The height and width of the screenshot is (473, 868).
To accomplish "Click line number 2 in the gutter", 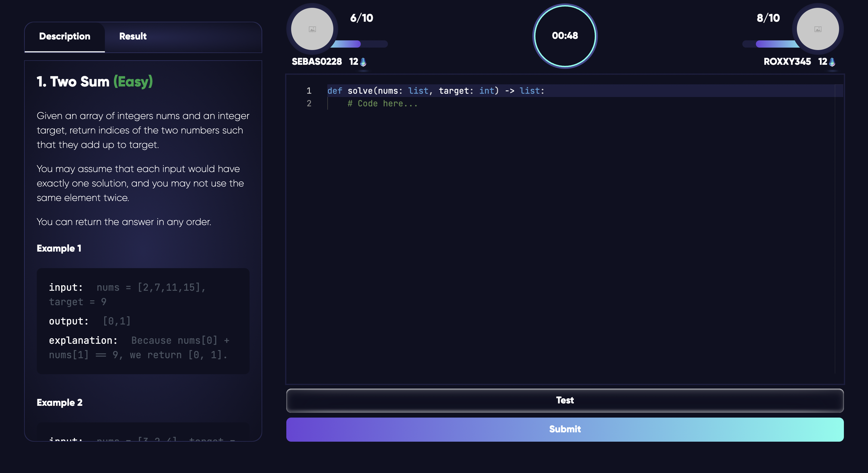I will tap(309, 104).
